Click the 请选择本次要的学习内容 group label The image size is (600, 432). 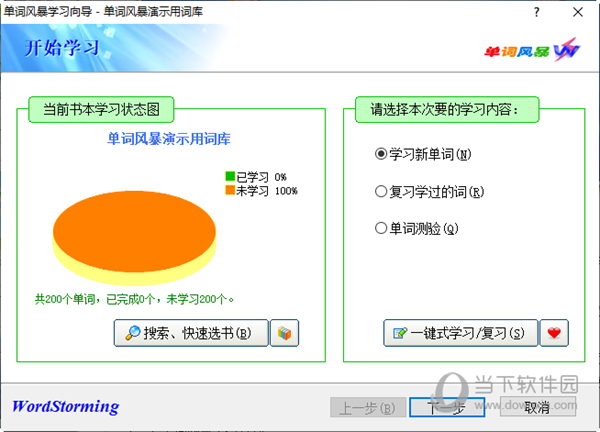click(447, 109)
